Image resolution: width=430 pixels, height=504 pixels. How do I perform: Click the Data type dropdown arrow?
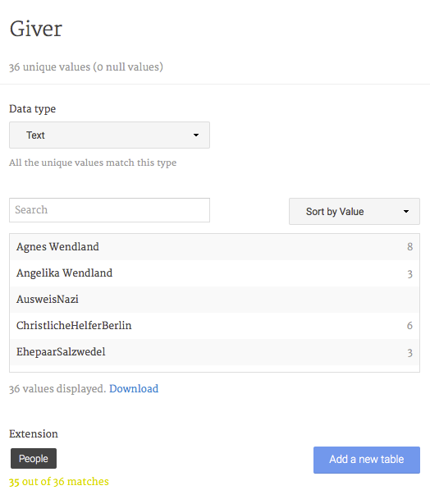click(196, 135)
